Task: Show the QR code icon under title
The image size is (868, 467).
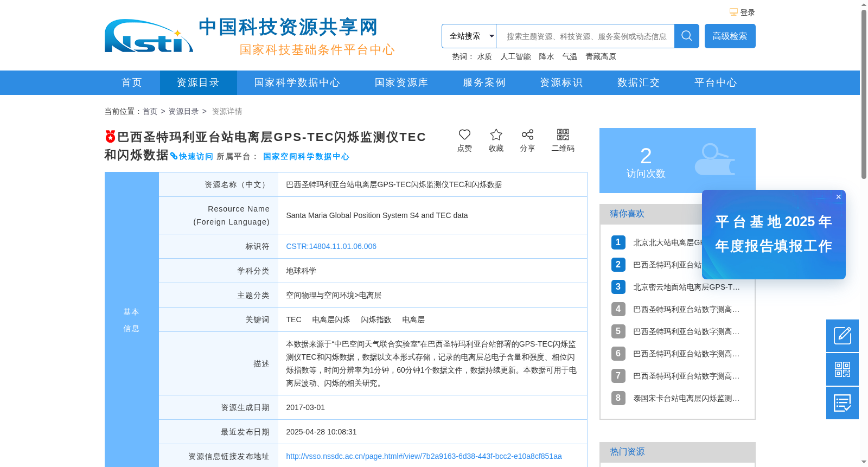Action: pyautogui.click(x=563, y=135)
